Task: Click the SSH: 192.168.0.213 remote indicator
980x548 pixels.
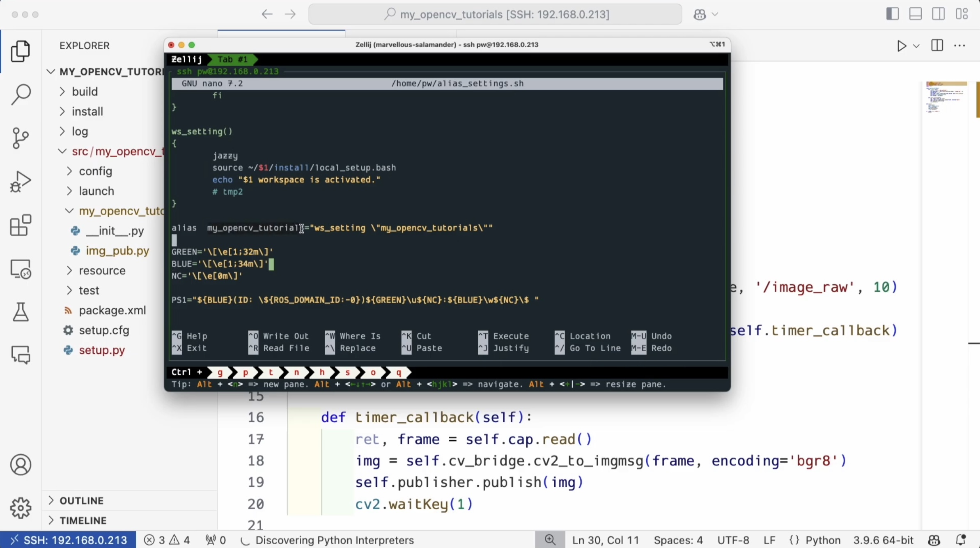Action: click(68, 540)
